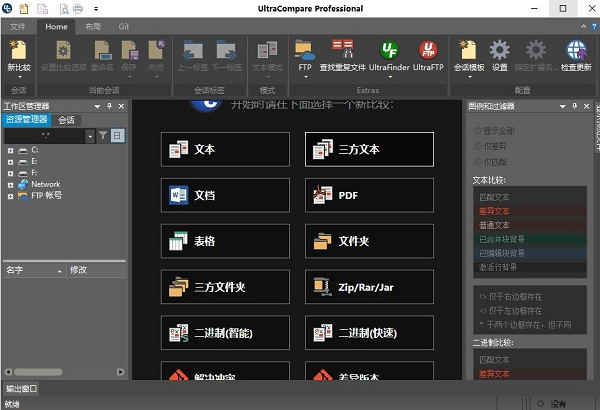This screenshot has width=600, height=410.
Task: Click the blue help icon in ribbon corner
Action: [595, 27]
